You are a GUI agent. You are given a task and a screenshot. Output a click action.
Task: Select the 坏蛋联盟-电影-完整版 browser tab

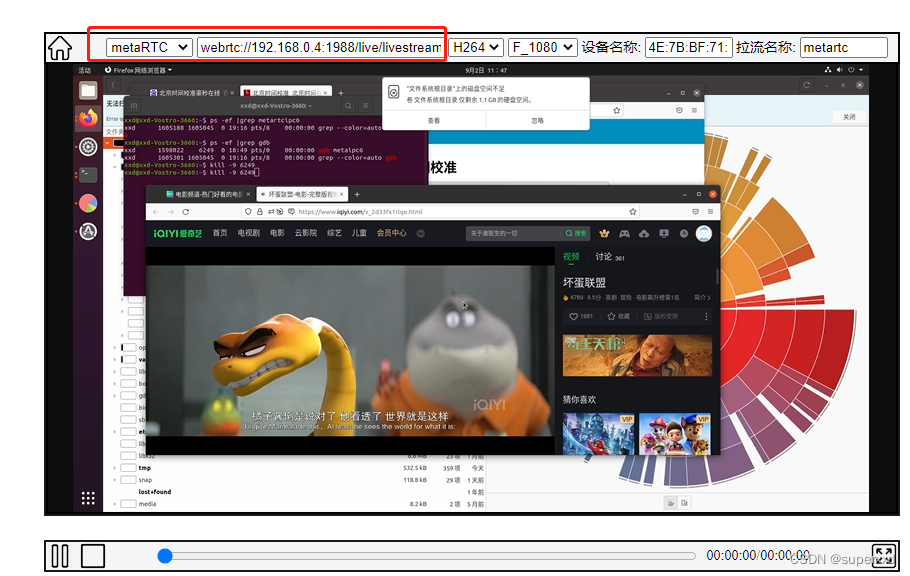301,194
